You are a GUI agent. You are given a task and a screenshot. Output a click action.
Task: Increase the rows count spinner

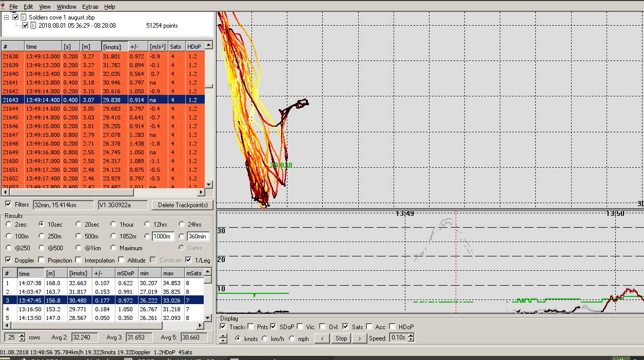coord(22,335)
